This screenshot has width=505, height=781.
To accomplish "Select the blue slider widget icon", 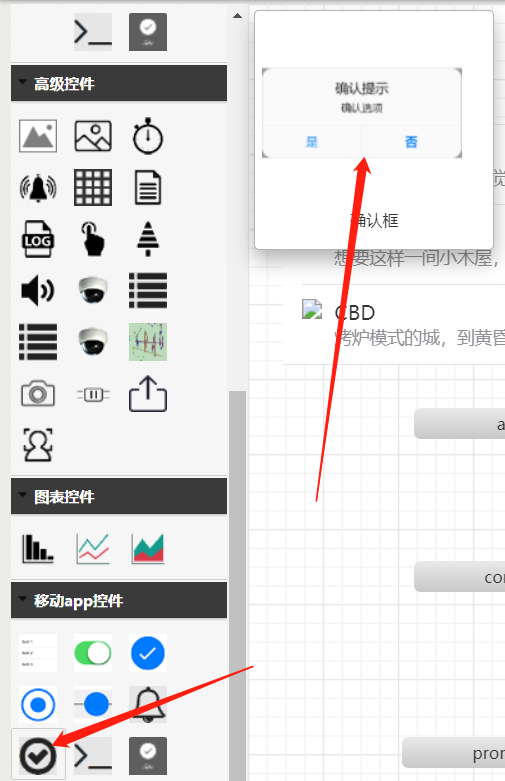I will [93, 705].
